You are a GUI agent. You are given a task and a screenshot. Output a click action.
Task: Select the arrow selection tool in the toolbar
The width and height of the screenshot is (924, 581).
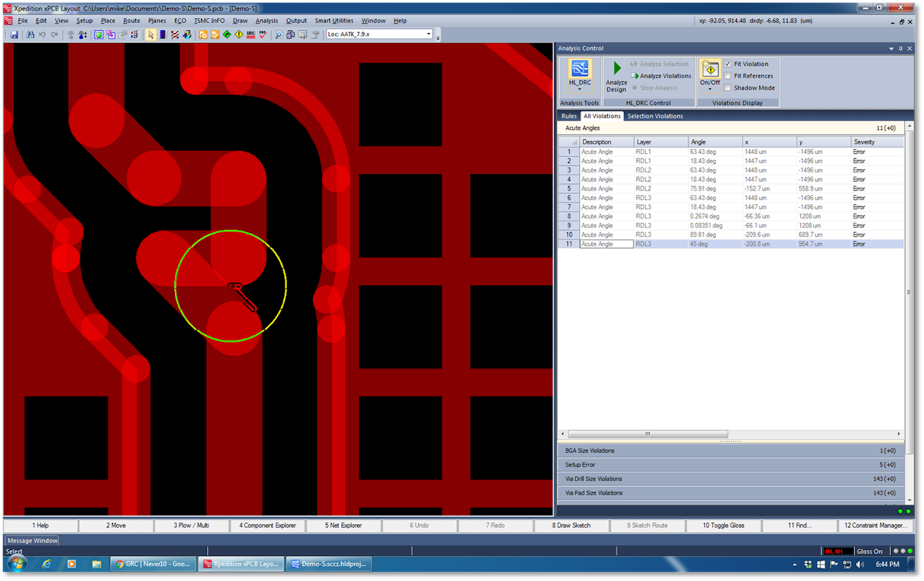pos(151,34)
